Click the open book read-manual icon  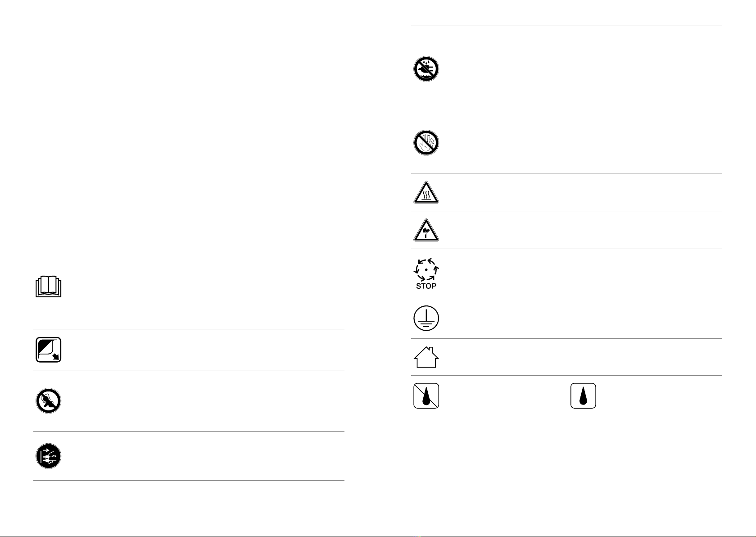point(48,287)
